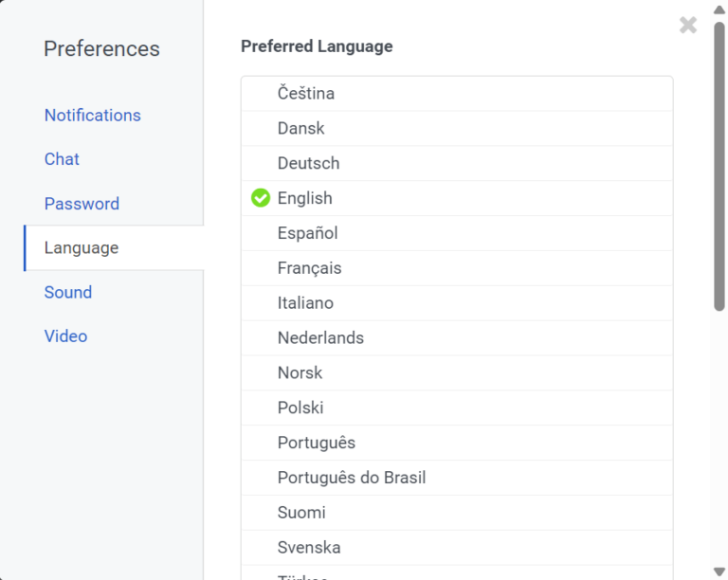
Task: Open the Notifications preferences tab
Action: 92,115
